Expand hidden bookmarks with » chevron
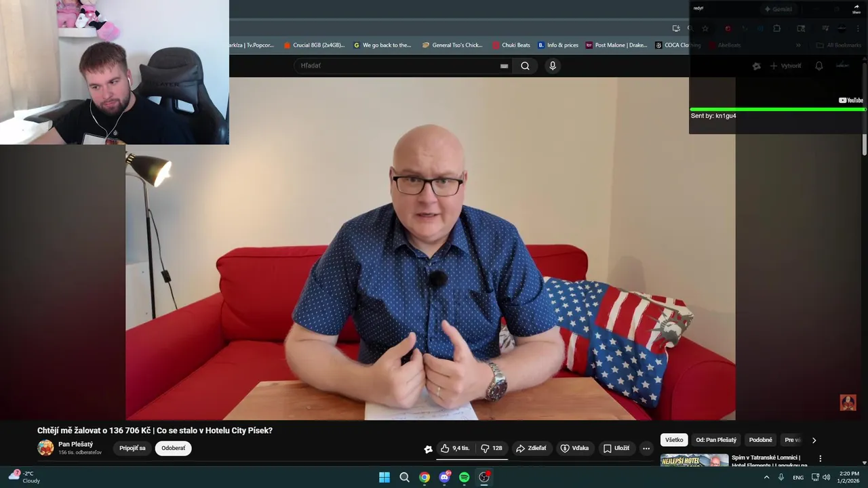This screenshot has width=868, height=488. tap(798, 45)
